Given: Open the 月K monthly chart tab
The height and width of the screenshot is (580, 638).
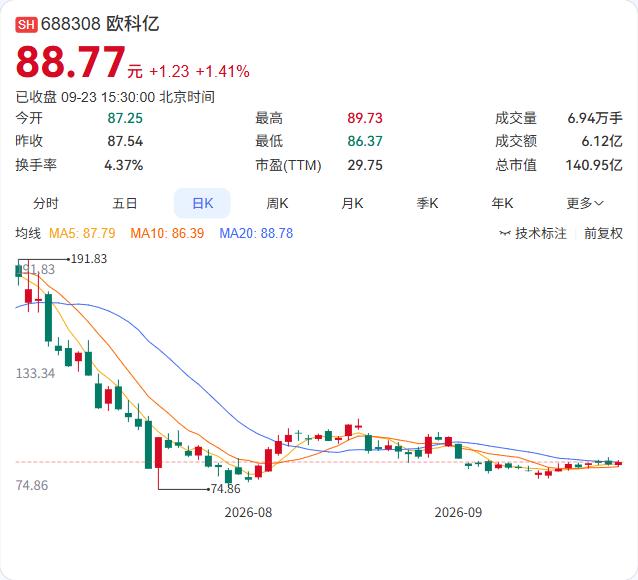Looking at the screenshot, I should [x=352, y=203].
